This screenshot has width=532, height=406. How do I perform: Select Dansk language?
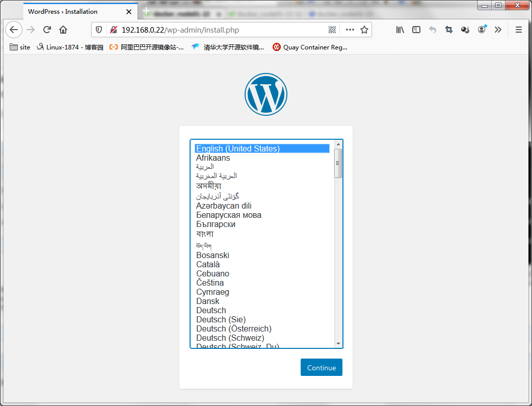pos(262,301)
